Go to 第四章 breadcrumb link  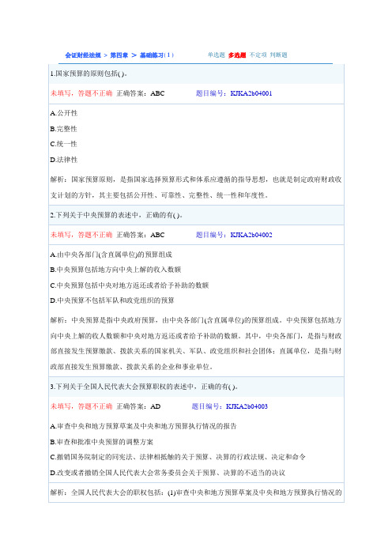[119, 55]
